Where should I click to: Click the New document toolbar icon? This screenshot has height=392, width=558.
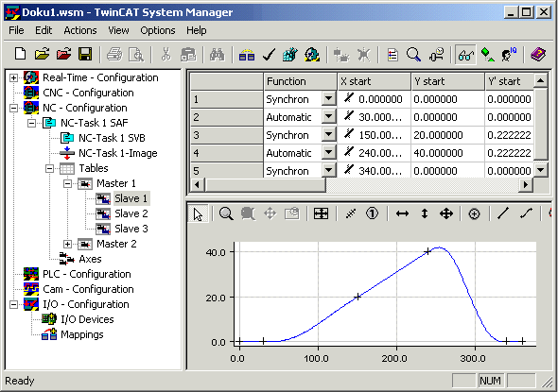pyautogui.click(x=20, y=55)
